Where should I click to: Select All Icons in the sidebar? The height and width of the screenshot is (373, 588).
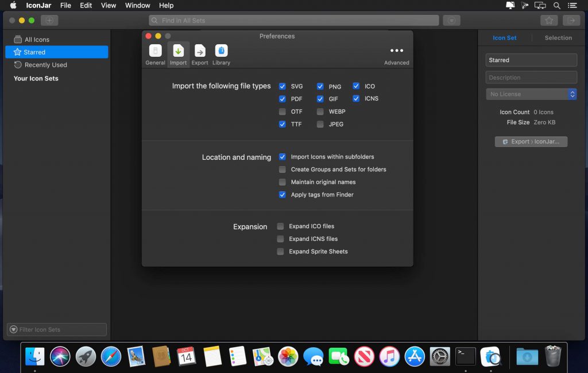37,40
